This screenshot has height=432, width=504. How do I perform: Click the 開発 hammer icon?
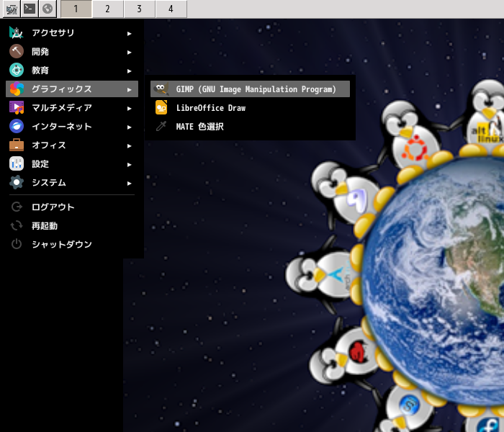pyautogui.click(x=17, y=52)
